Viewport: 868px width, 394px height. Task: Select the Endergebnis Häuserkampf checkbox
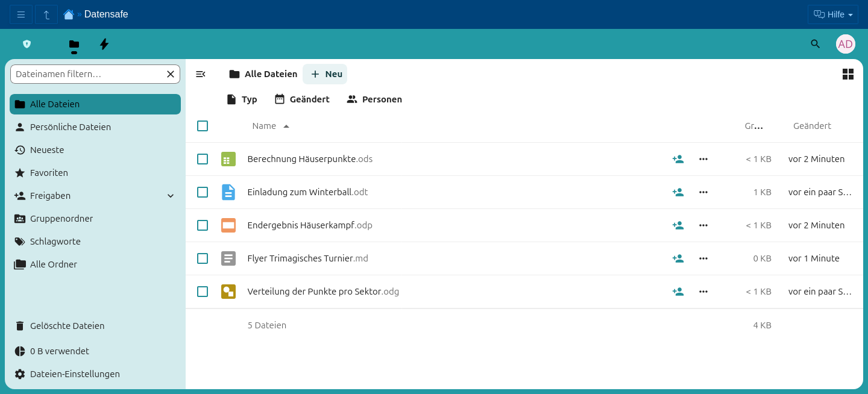(203, 225)
